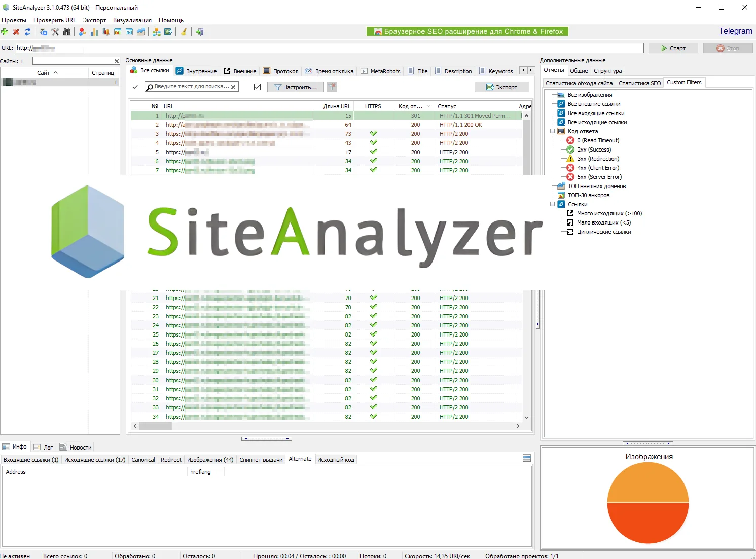This screenshot has width=756, height=559.
Task: Switch to the Исходящие ссылки (17) tab
Action: pos(95,460)
